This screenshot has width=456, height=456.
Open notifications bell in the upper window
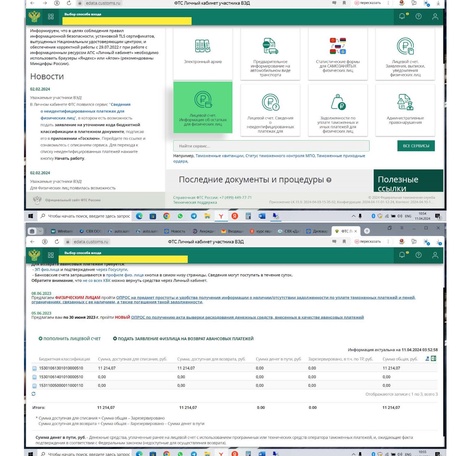402,16
